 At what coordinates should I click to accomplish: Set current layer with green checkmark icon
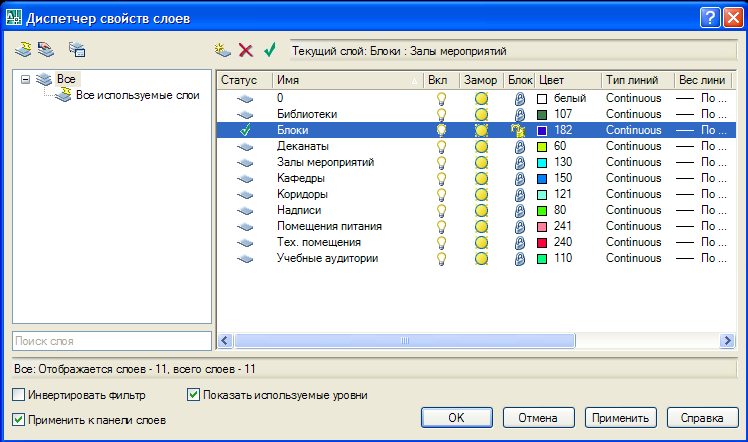pos(270,50)
